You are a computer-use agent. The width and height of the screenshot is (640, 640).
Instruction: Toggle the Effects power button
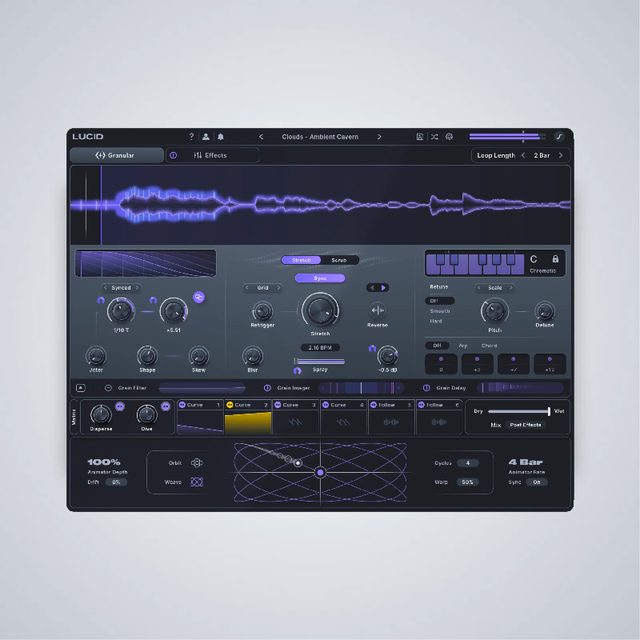(173, 156)
